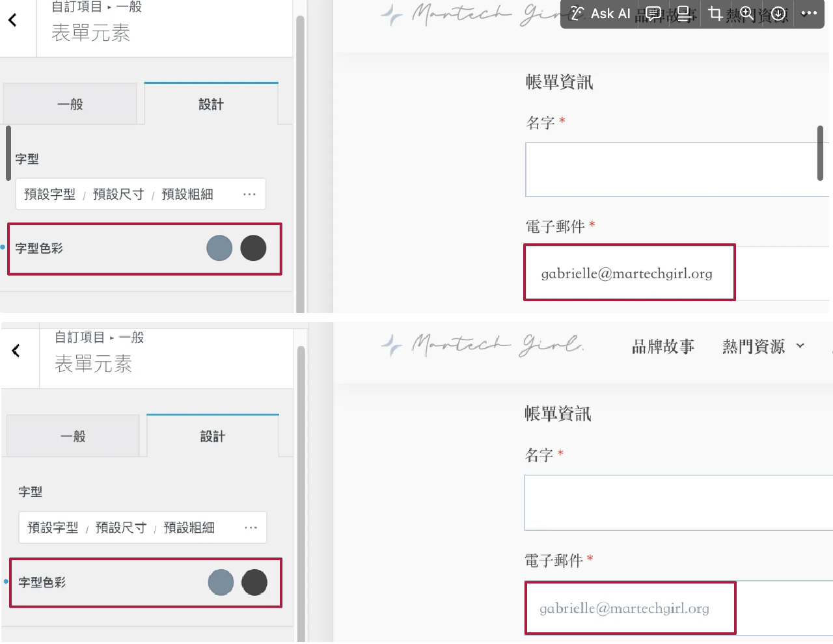Switch to the 一般 tab
The image size is (833, 644).
(72, 103)
